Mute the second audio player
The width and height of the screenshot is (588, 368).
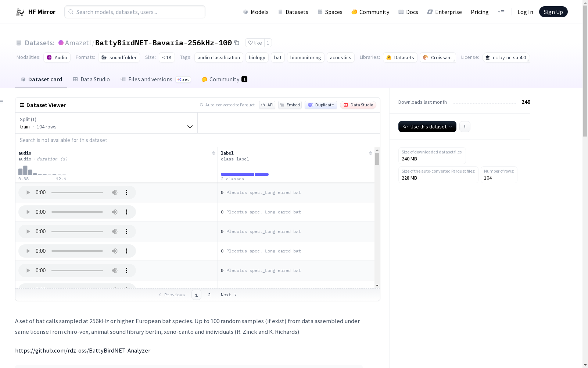(115, 212)
